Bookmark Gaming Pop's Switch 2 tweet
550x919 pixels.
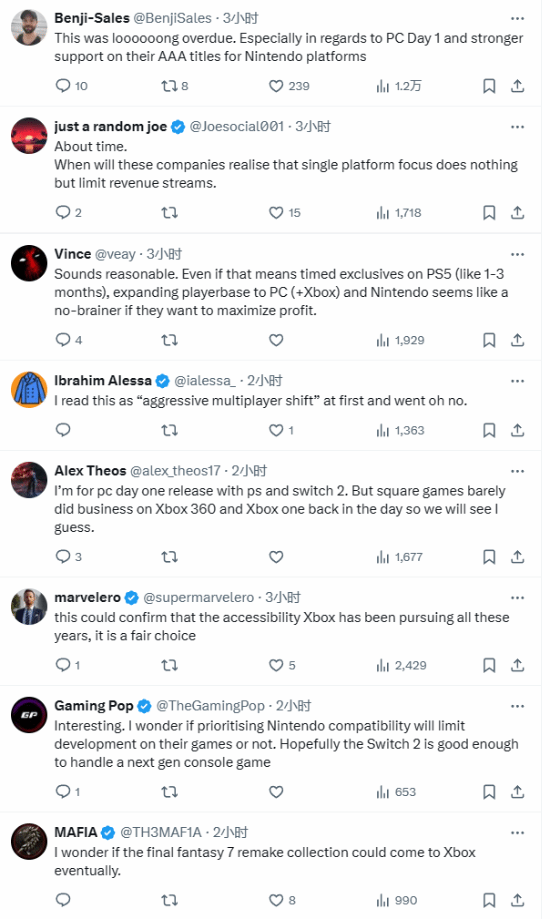(x=489, y=792)
